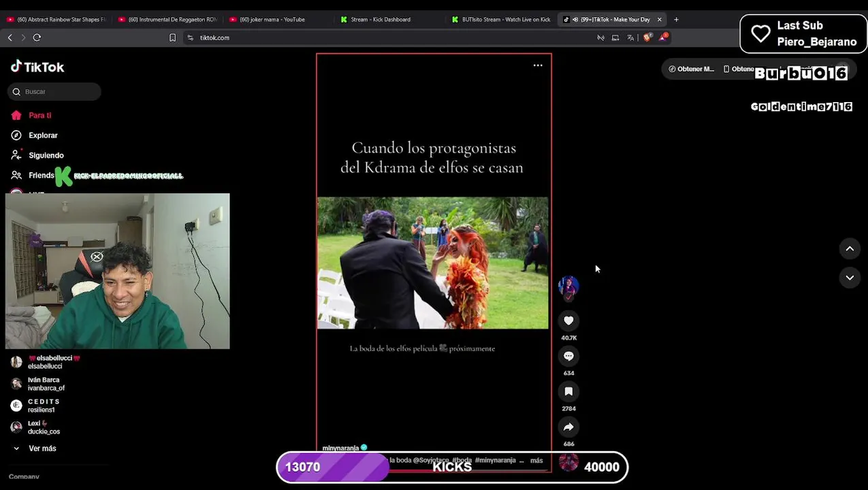Open Brave Shields lion icon
Image resolution: width=868 pixels, height=490 pixels.
(647, 37)
